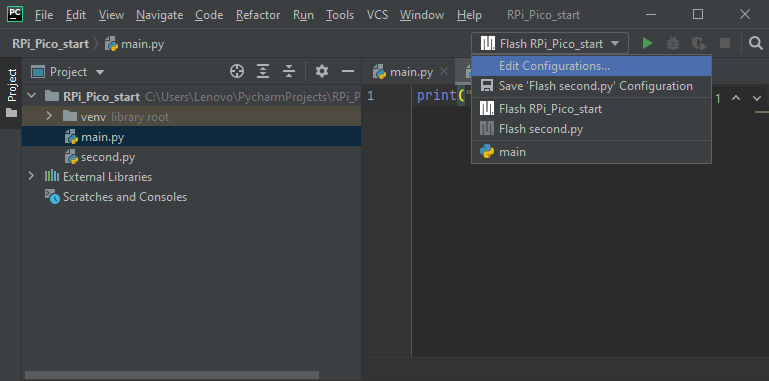Click the PyCharm logo icon

point(15,14)
